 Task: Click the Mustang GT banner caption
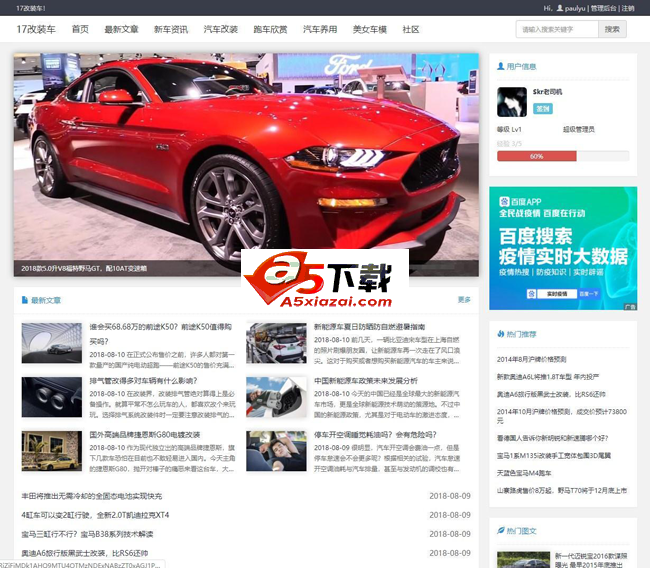click(84, 268)
